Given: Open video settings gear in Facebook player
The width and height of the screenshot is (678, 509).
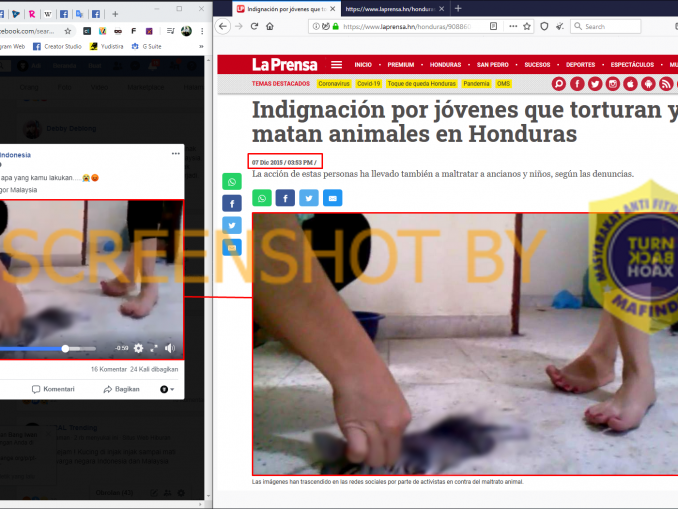Looking at the screenshot, I should point(138,348).
